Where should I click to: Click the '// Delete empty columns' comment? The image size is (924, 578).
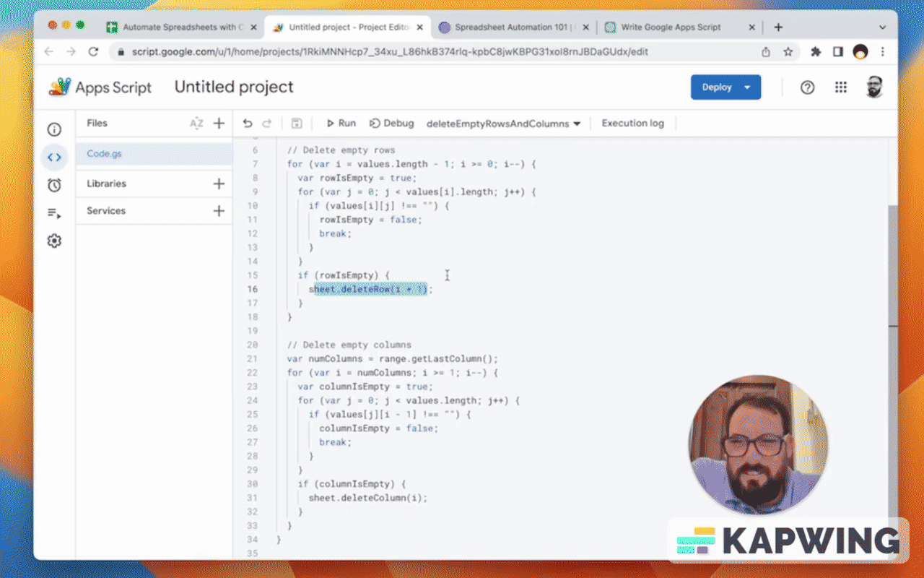pyautogui.click(x=350, y=345)
